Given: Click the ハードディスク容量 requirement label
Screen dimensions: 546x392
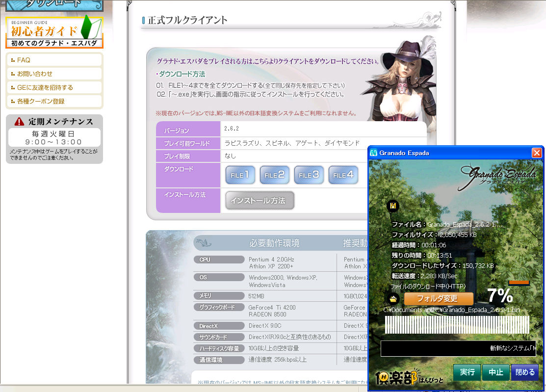Looking at the screenshot, I should point(219,348).
